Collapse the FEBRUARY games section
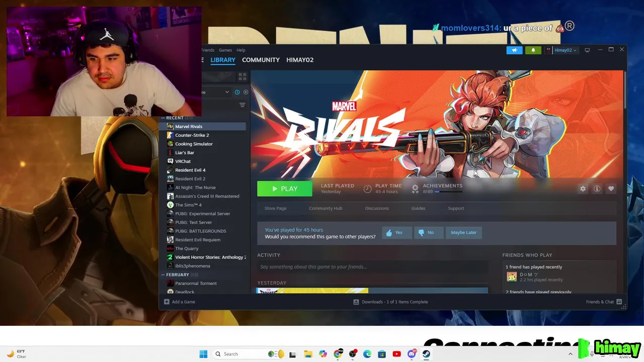The image size is (644, 362). [163, 275]
